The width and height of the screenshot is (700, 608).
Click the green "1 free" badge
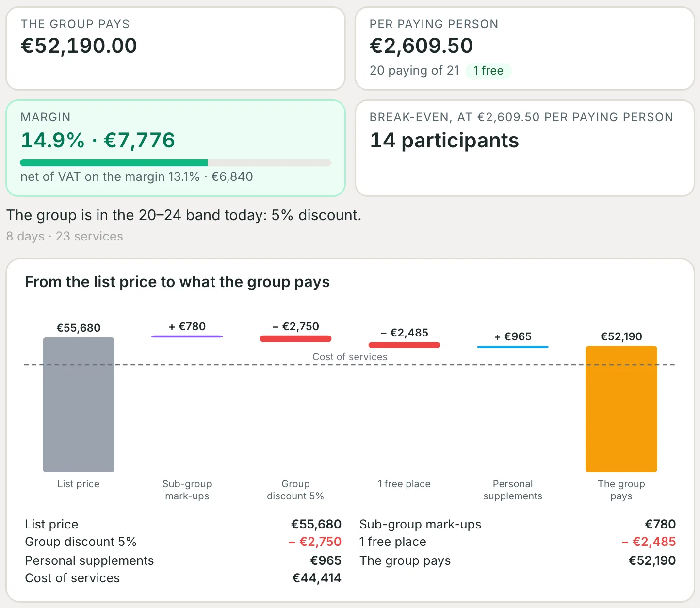(488, 71)
